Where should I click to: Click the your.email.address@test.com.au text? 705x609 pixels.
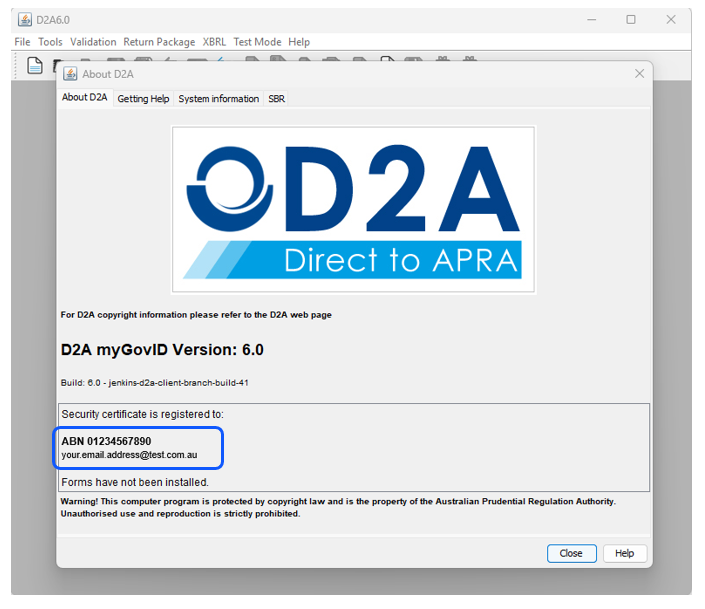pos(129,455)
